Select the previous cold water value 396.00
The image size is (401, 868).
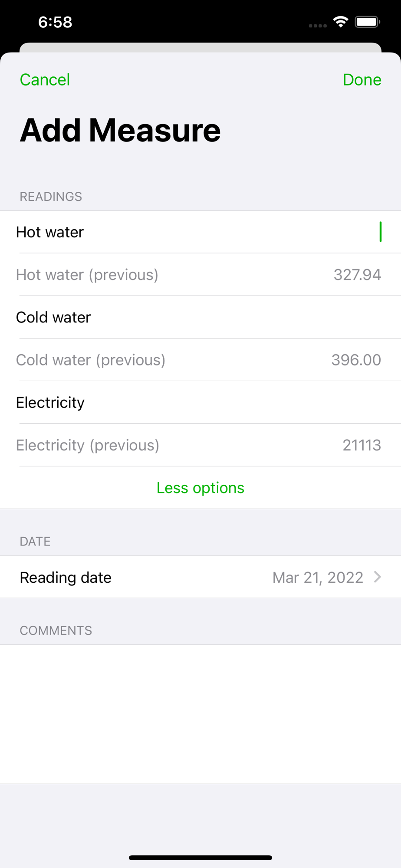[356, 360]
